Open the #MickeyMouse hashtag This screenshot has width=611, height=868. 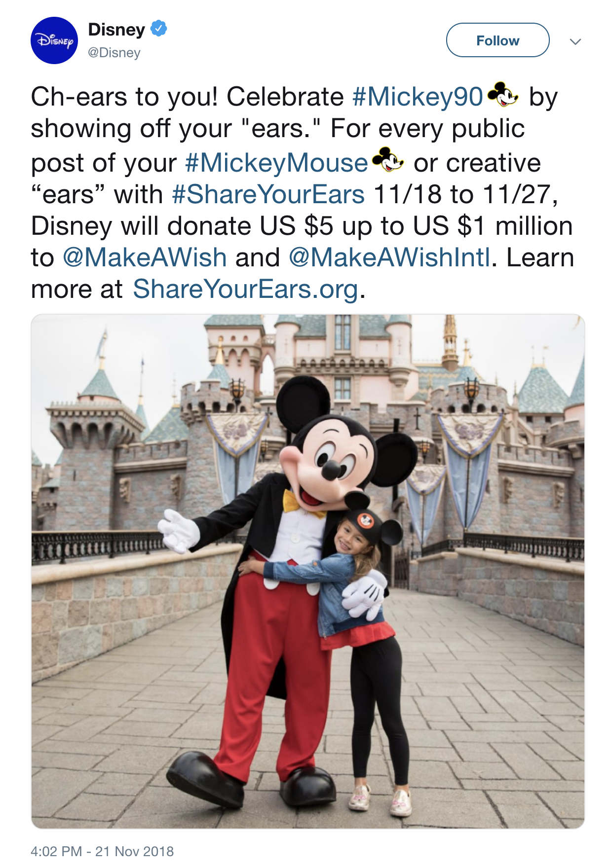(276, 163)
